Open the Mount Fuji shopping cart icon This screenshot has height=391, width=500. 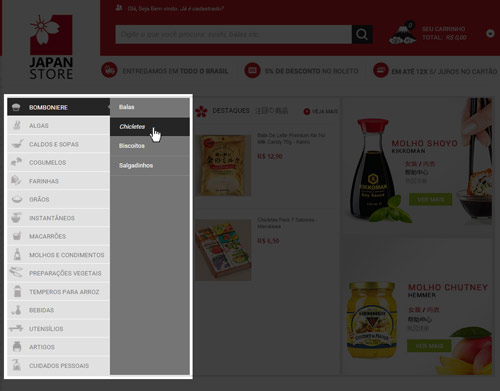403,33
